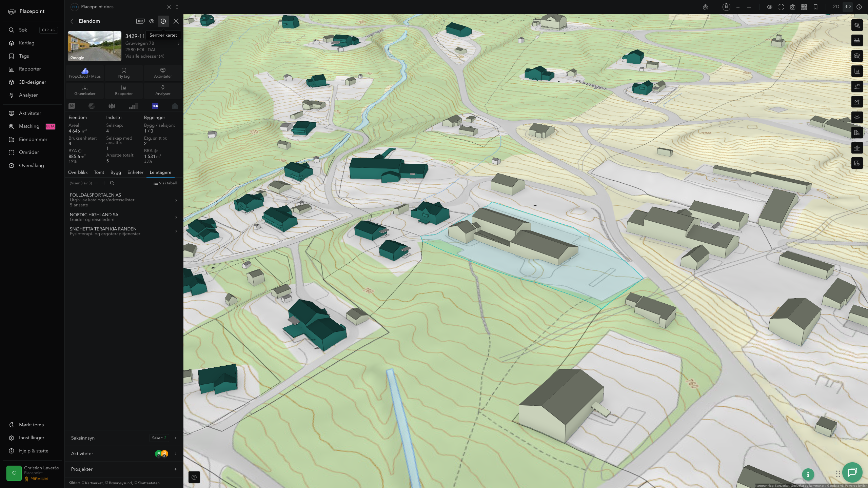This screenshot has height=488, width=868.
Task: Switch the map to 2D view
Action: [836, 7]
